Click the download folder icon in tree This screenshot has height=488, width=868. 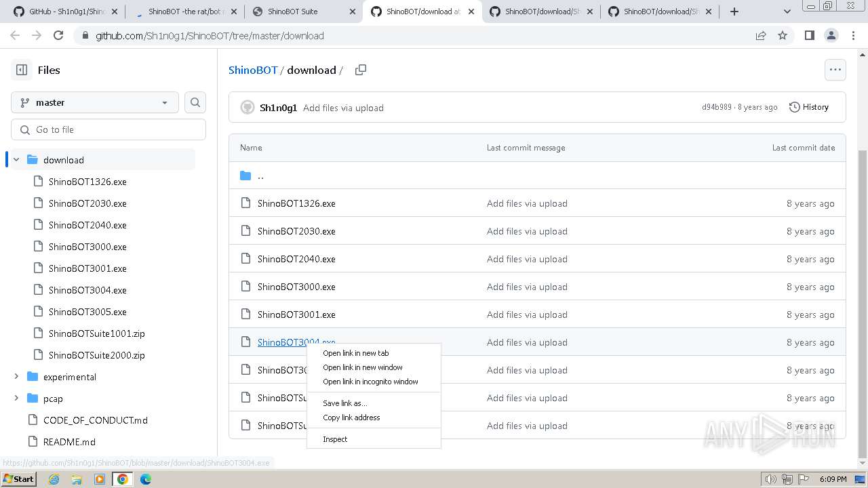coord(33,160)
